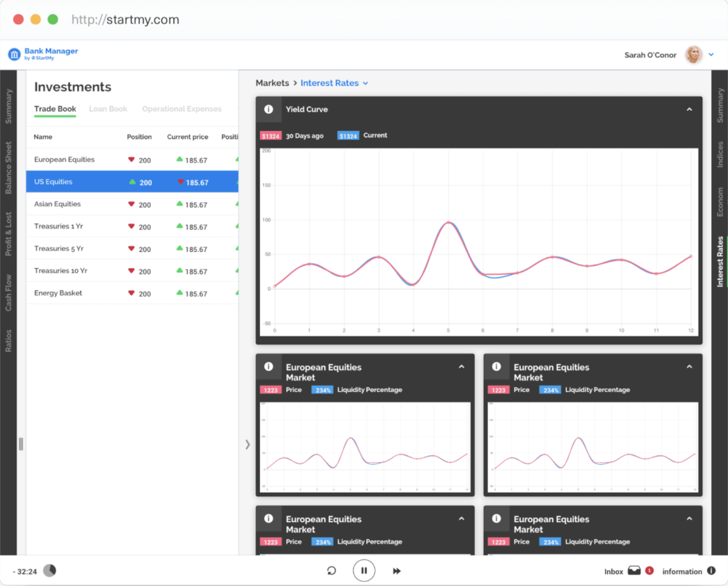
Task: Collapse the lower-right European Equities Market card
Action: (x=689, y=518)
